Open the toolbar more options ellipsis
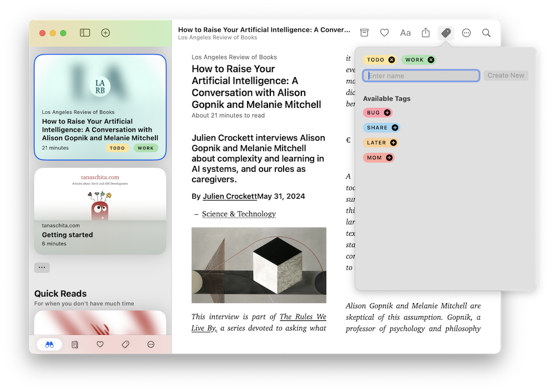The image size is (555, 392). 467,33
